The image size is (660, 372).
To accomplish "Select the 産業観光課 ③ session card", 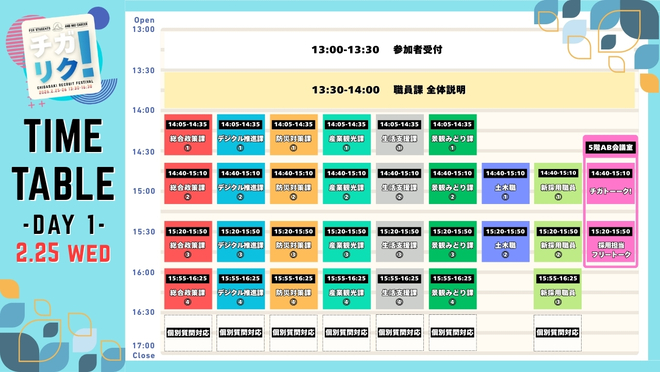I will pos(347,242).
